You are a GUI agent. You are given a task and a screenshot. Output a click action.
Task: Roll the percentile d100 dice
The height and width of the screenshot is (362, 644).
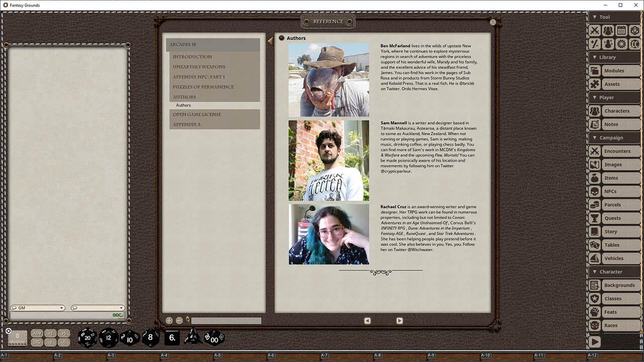[213, 338]
